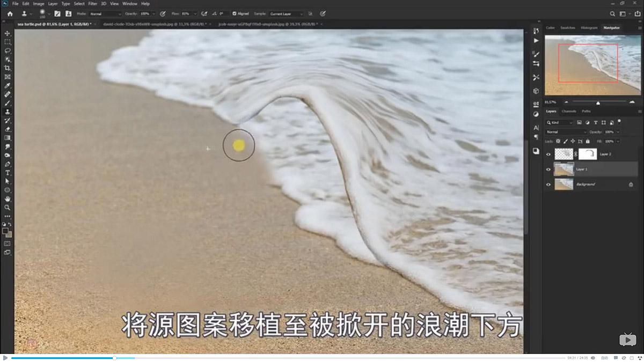Toggle visibility of Layer 2
Viewport: 644px width, 362px height.
(548, 154)
